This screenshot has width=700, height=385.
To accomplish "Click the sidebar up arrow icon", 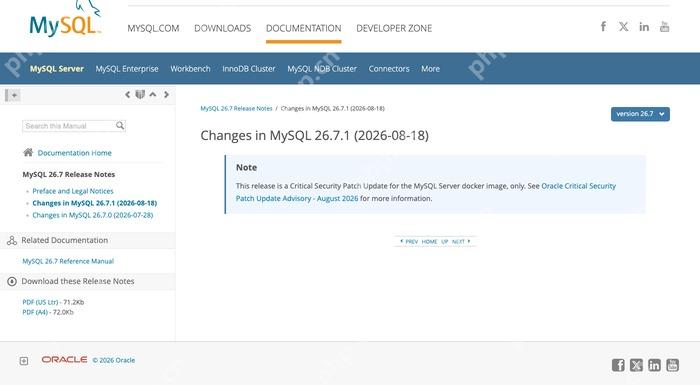I will (153, 94).
